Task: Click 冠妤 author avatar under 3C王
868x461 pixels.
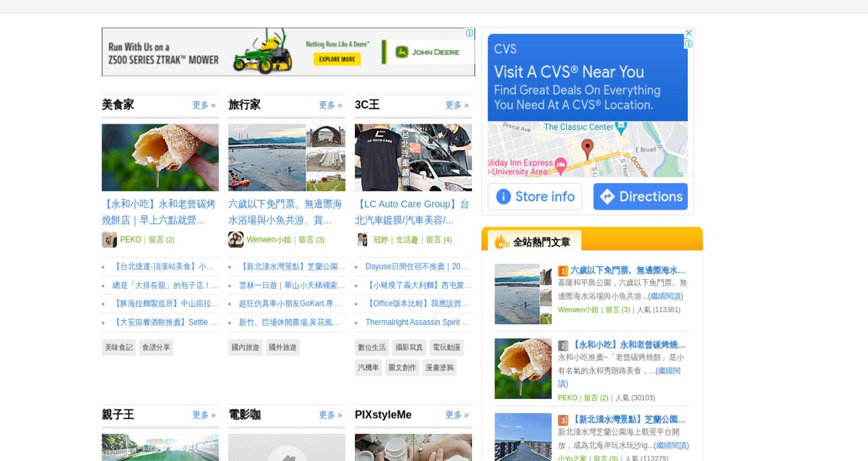Action: pos(362,240)
